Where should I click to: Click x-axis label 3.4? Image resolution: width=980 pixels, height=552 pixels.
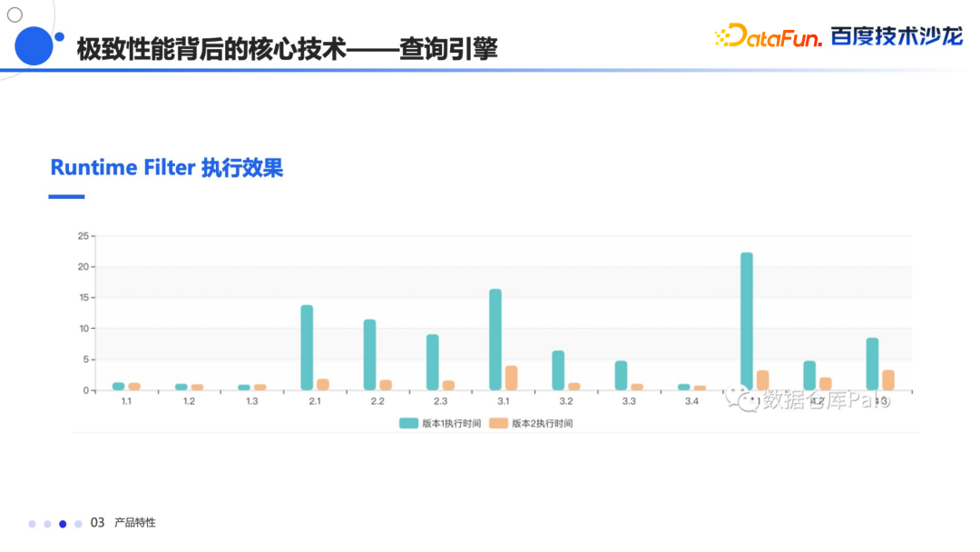pos(691,401)
